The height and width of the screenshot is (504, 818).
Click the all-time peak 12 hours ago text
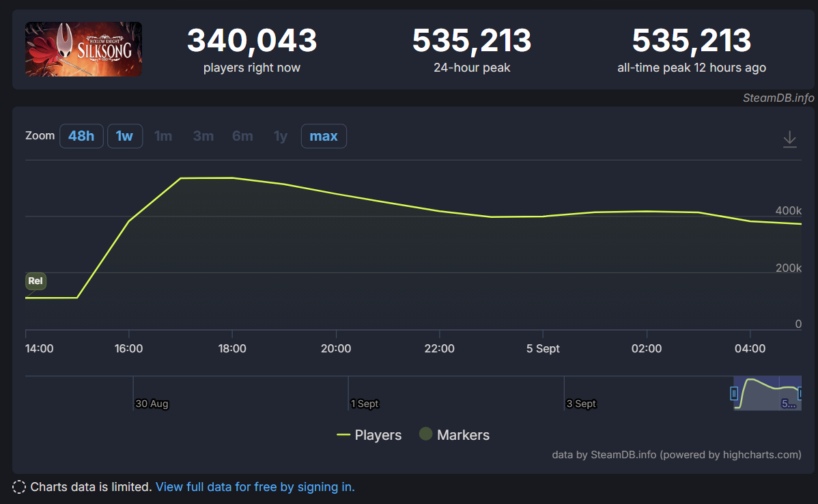pos(692,68)
